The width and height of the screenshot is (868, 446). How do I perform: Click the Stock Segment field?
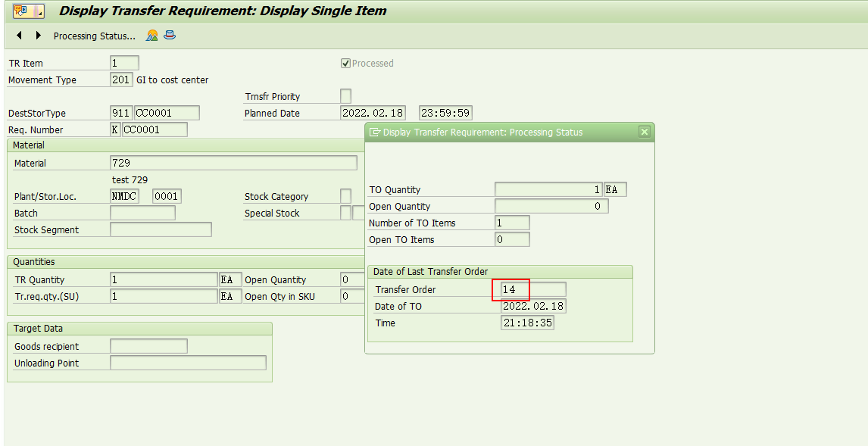click(161, 229)
